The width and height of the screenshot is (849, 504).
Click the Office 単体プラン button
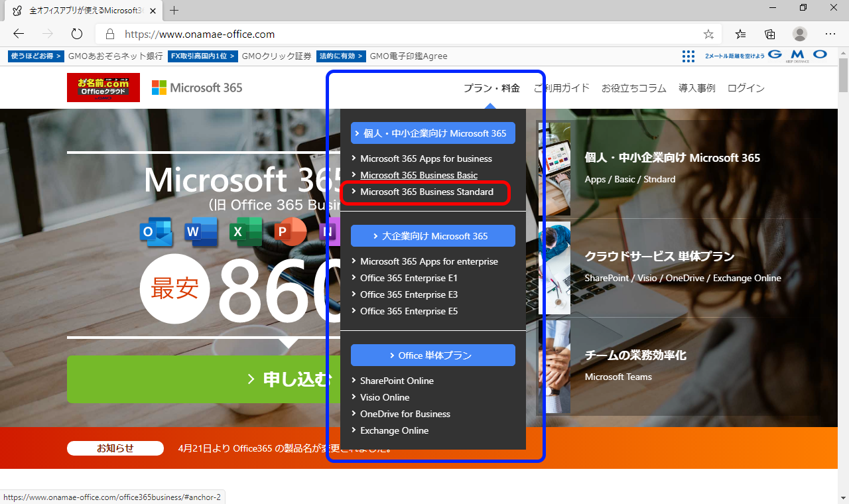[433, 355]
